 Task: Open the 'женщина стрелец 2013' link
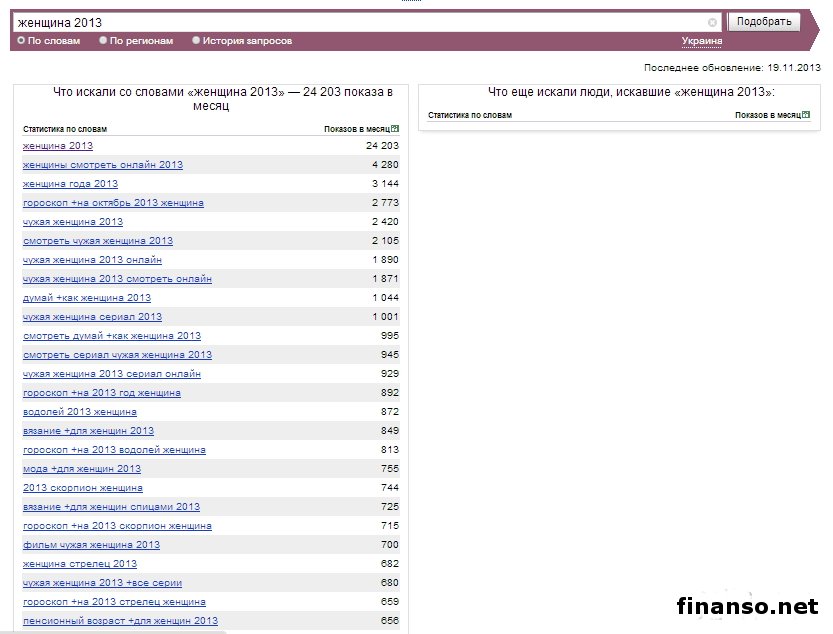[80, 564]
